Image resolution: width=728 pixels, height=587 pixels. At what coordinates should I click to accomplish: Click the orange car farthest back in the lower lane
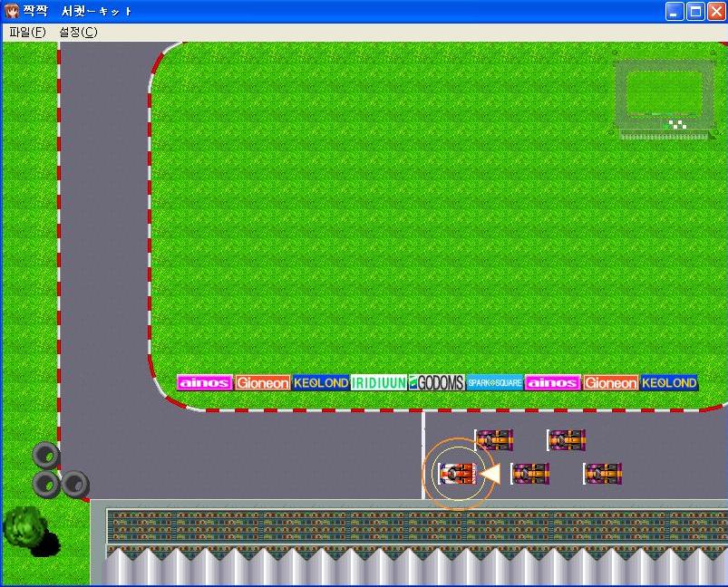(603, 474)
